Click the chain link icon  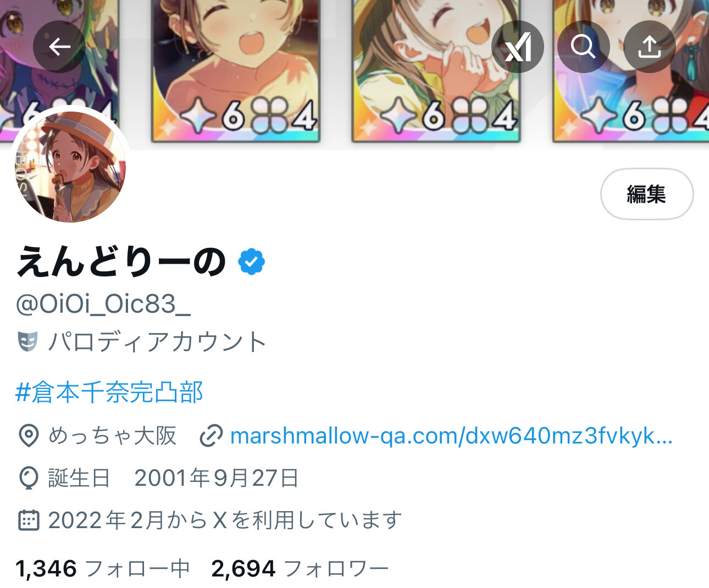coord(211,436)
